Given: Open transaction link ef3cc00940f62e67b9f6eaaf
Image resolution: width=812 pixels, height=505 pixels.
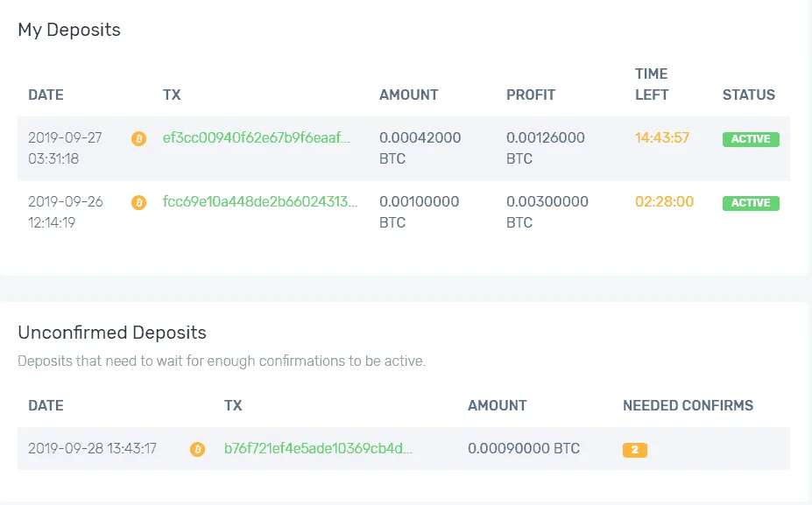Looking at the screenshot, I should coord(257,137).
